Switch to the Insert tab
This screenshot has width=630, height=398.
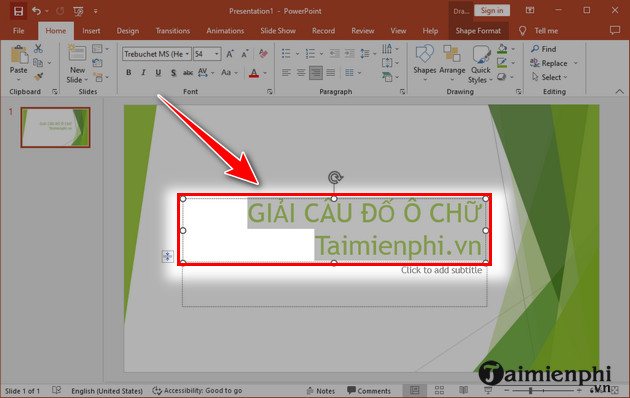pos(91,31)
